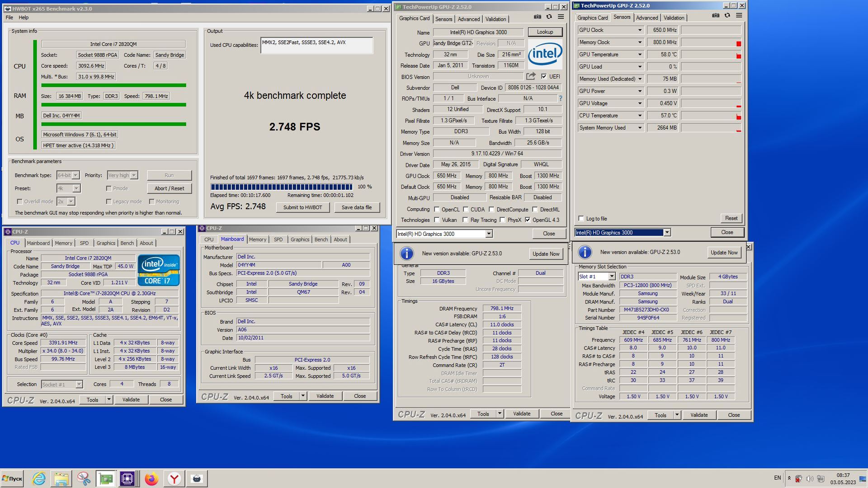The width and height of the screenshot is (868, 488).
Task: Click screenshot camera icon in GPU-Z Graphics Card window
Action: (x=537, y=17)
